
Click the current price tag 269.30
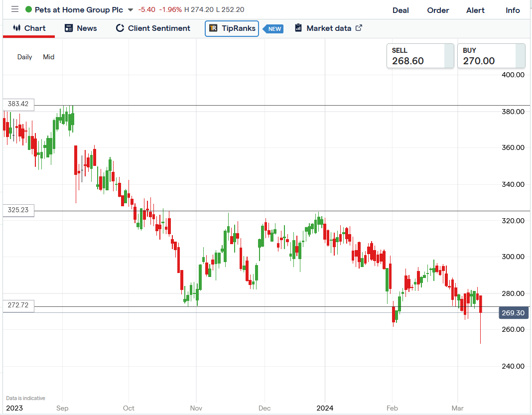point(514,313)
